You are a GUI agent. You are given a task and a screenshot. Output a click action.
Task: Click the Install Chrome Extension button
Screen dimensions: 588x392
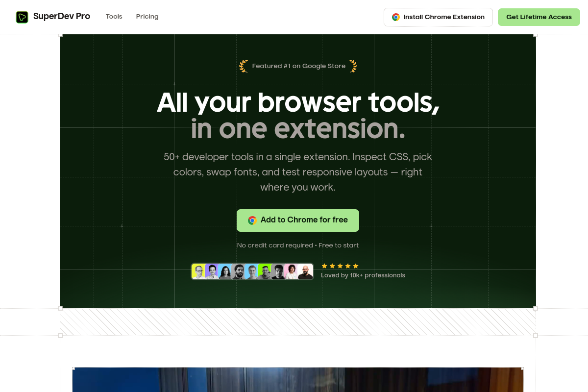(x=438, y=17)
